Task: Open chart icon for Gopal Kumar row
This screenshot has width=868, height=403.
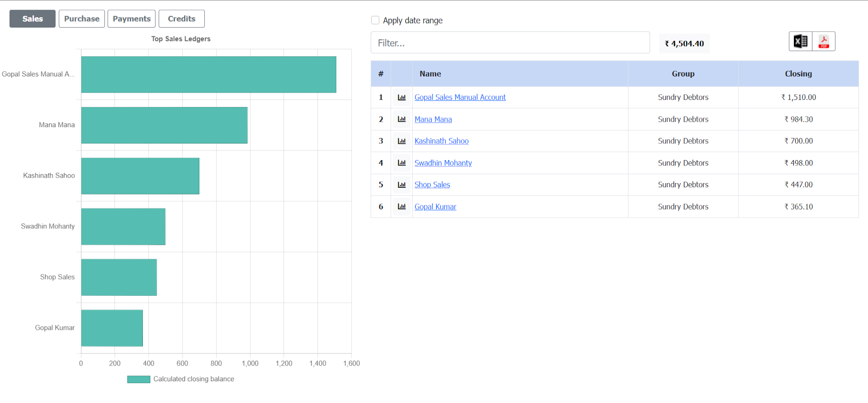Action: 401,207
